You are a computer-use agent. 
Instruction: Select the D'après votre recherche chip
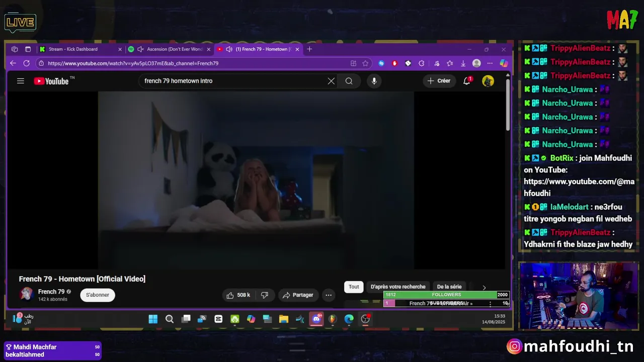[x=398, y=287]
